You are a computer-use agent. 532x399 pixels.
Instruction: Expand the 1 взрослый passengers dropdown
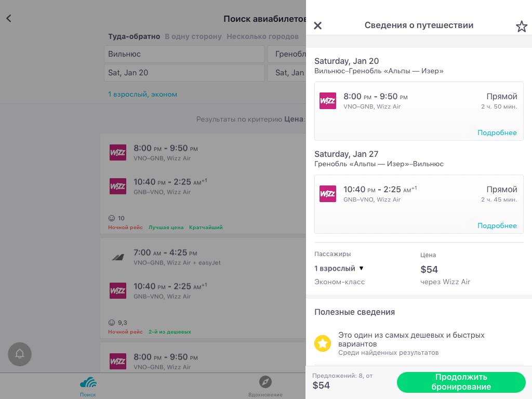(339, 269)
